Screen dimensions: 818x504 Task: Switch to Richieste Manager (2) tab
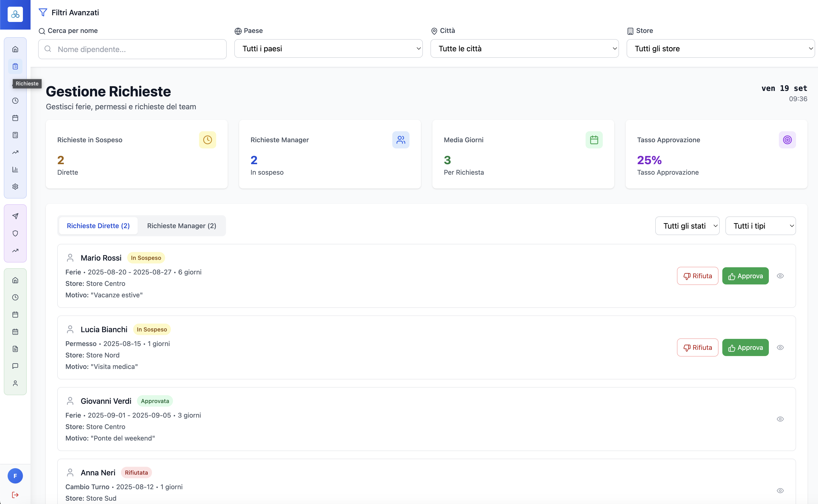[182, 226]
